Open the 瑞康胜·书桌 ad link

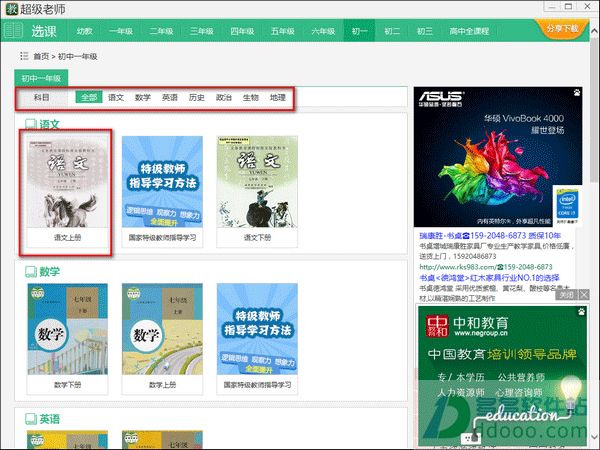490,235
